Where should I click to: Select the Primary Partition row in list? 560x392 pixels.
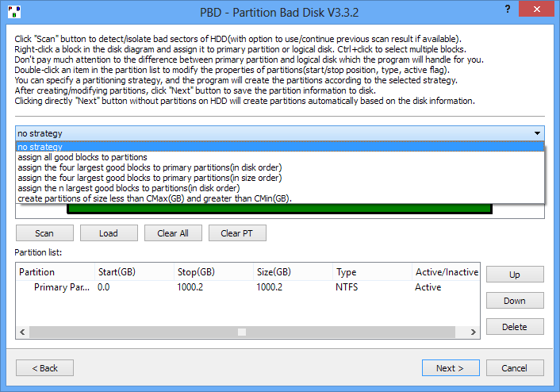tap(247, 287)
